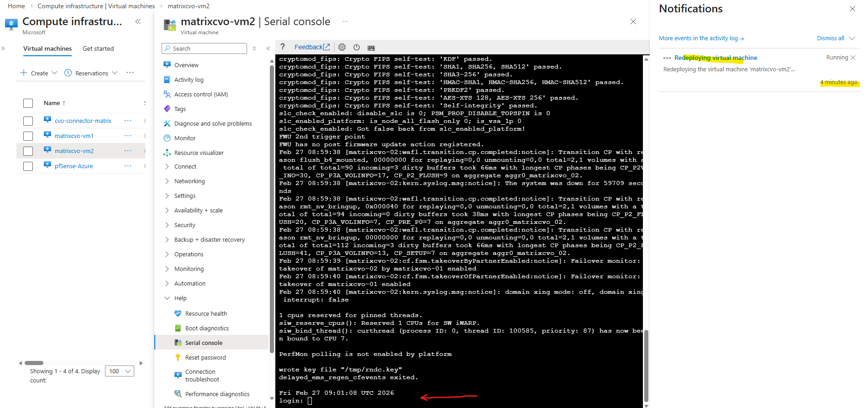The image size is (868, 408).
Task: Open Activity log icon in sidebar
Action: (x=167, y=79)
